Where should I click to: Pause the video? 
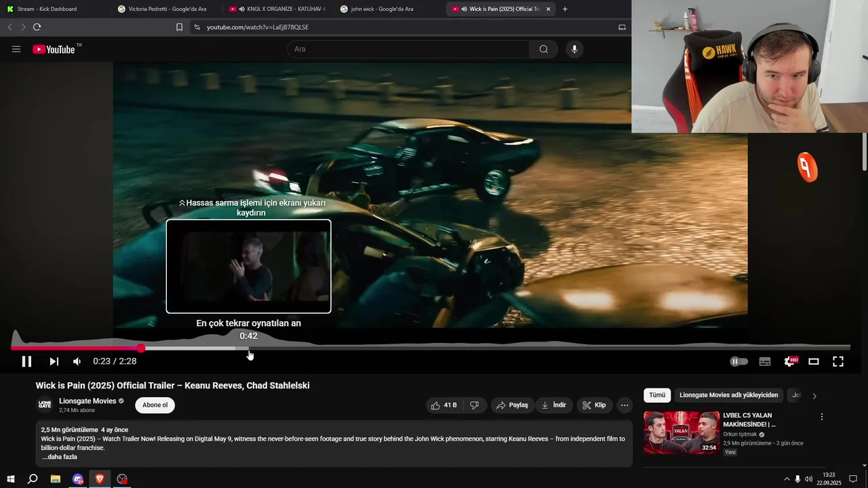pos(26,361)
